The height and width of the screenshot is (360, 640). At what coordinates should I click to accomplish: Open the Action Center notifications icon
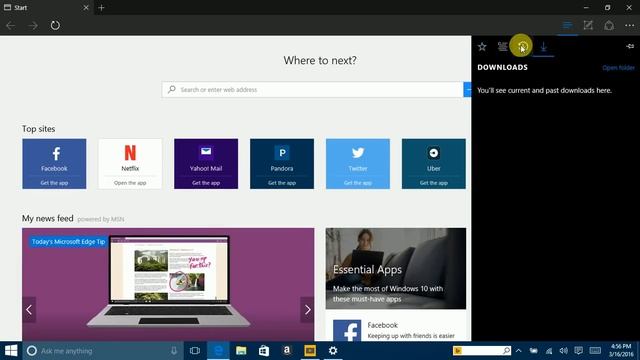[578, 351]
